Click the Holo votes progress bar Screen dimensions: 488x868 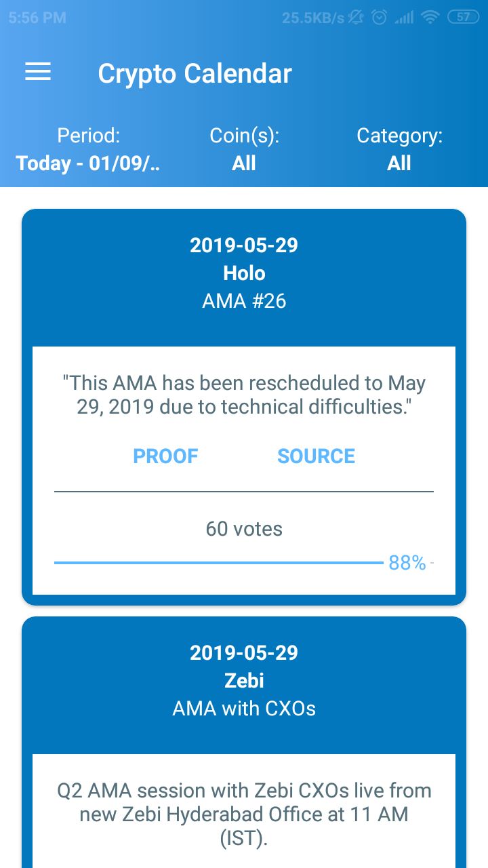pyautogui.click(x=218, y=563)
